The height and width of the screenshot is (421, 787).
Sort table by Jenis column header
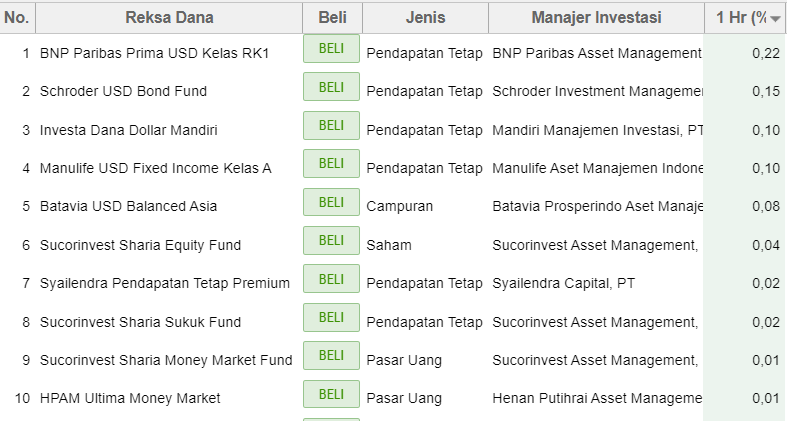click(x=425, y=18)
